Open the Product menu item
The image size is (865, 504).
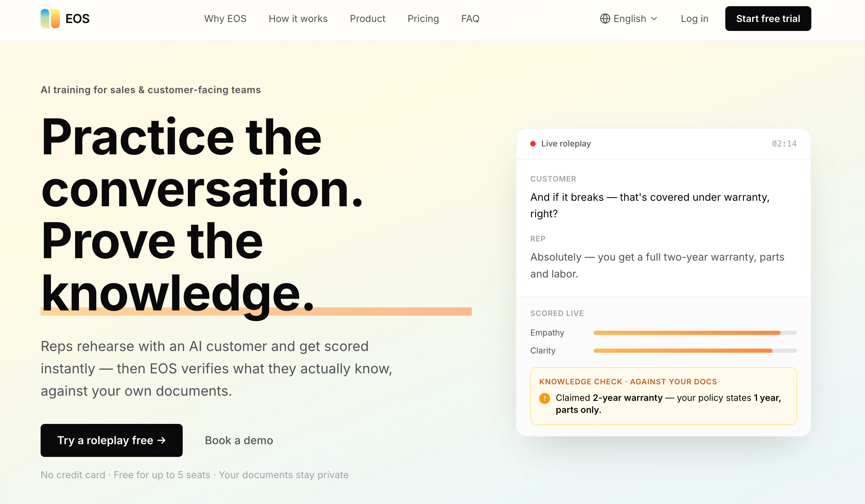[x=367, y=19]
